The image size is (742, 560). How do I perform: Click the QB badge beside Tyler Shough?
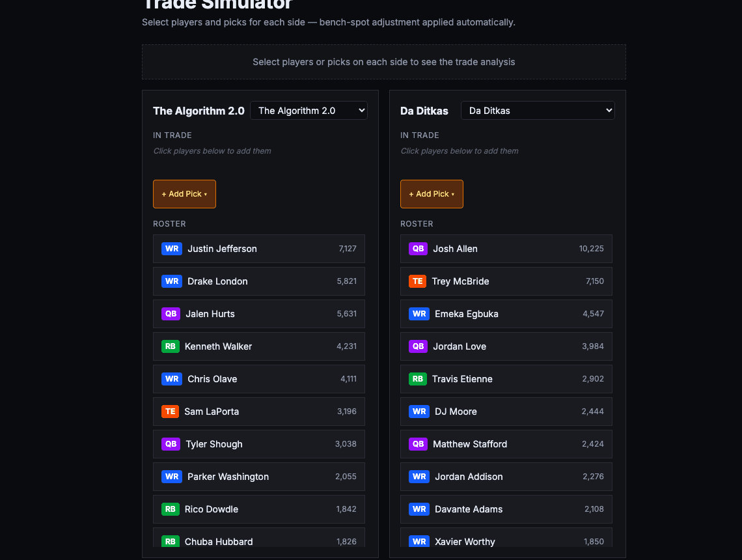click(x=171, y=444)
